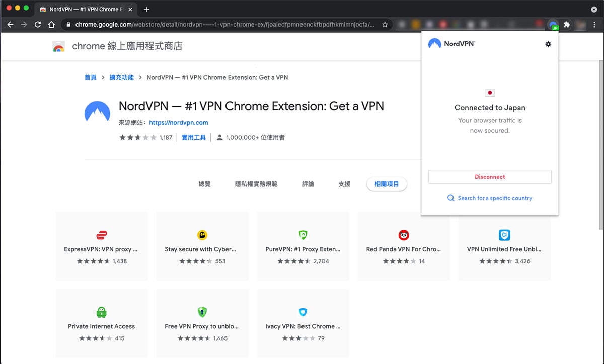Viewport: 604px width, 364px height.
Task: Click Search for a specific country
Action: (x=495, y=198)
